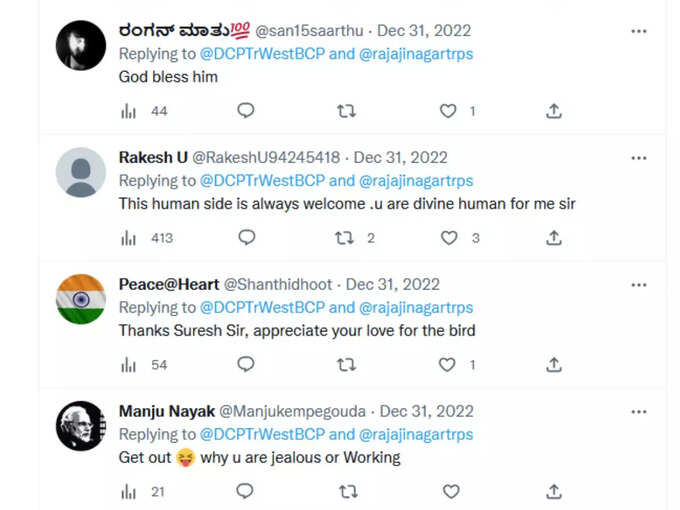Open Manju Nayak's display name

(x=167, y=411)
